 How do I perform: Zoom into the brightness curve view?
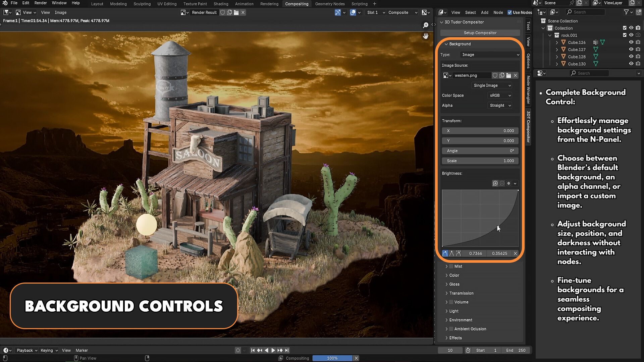coord(495,183)
